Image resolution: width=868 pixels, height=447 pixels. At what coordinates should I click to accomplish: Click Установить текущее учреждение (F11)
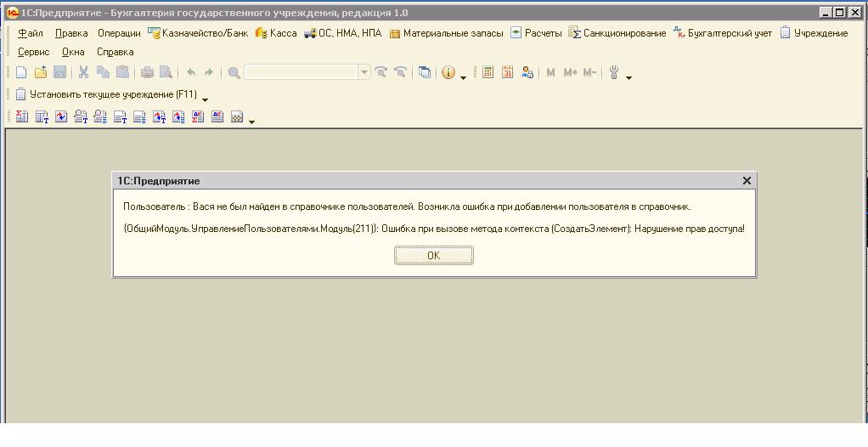click(x=105, y=94)
